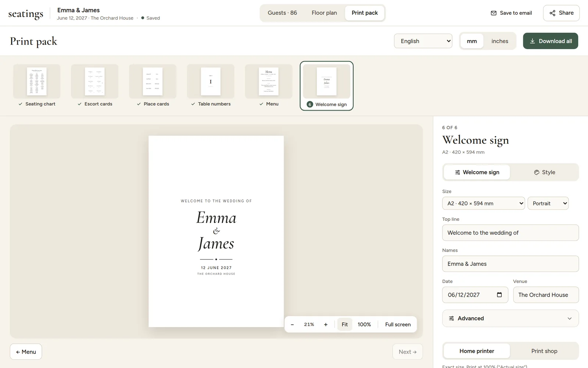Click the envelope icon beside Save to email

pos(494,13)
